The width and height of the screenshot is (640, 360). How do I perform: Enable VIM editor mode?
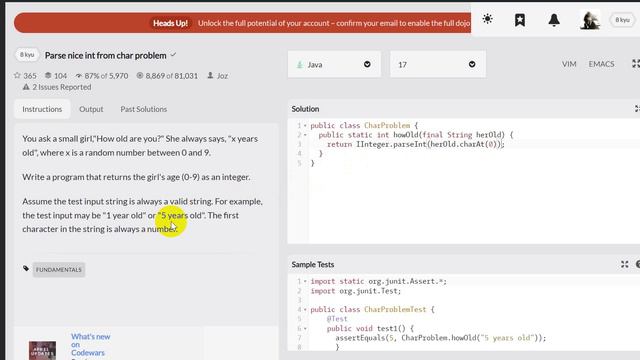pyautogui.click(x=569, y=64)
